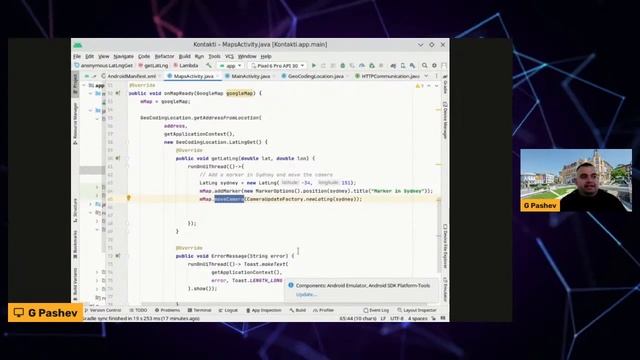Image resolution: width=640 pixels, height=360 pixels.
Task: Show hidden editor tabs dropdown arrow
Action: tap(427, 76)
